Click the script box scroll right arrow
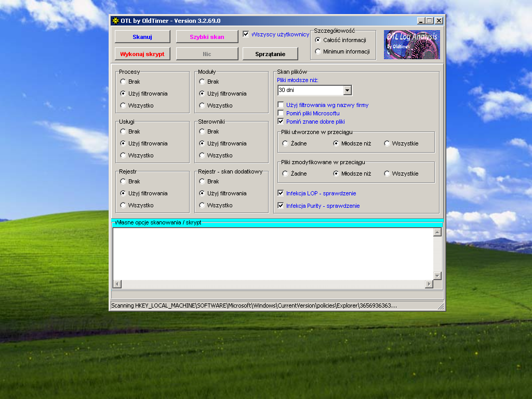The width and height of the screenshot is (532, 399). pos(429,284)
